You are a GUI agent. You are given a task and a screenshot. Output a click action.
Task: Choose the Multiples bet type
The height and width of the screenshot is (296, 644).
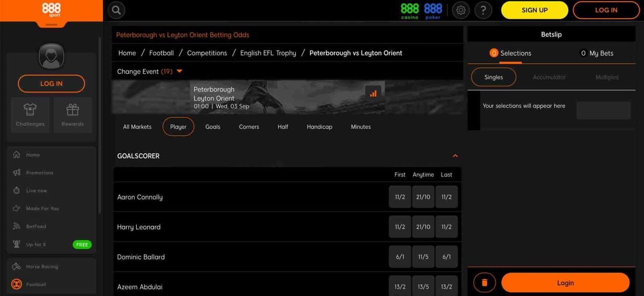point(607,77)
